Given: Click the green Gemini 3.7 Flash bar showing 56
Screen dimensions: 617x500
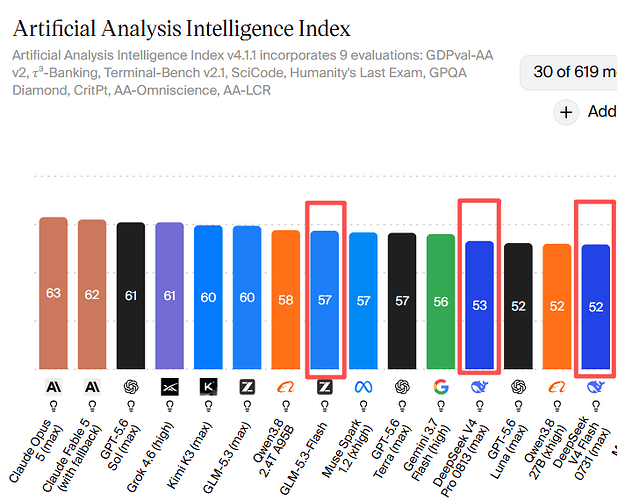Looking at the screenshot, I should [441, 302].
